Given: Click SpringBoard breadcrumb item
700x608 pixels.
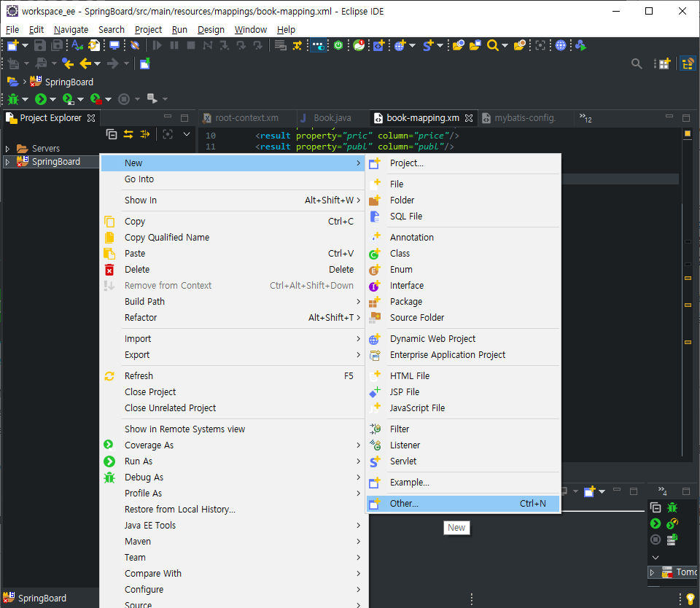Looking at the screenshot, I should 61,82.
